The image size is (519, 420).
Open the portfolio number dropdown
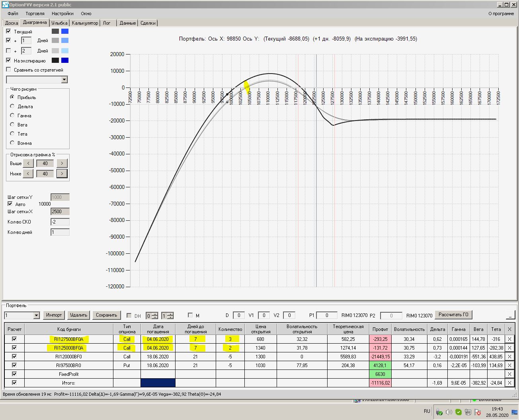pos(37,316)
